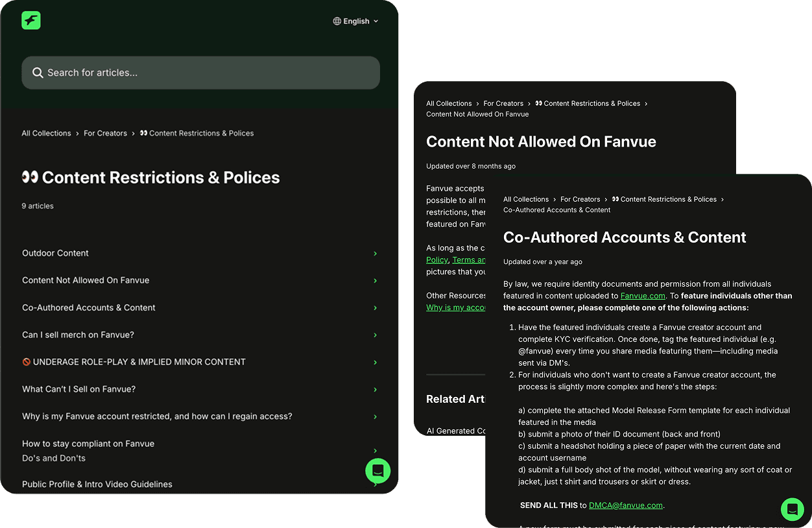Click chevron next to Co-Authored Accounts & Content
812x528 pixels.
[x=375, y=308]
